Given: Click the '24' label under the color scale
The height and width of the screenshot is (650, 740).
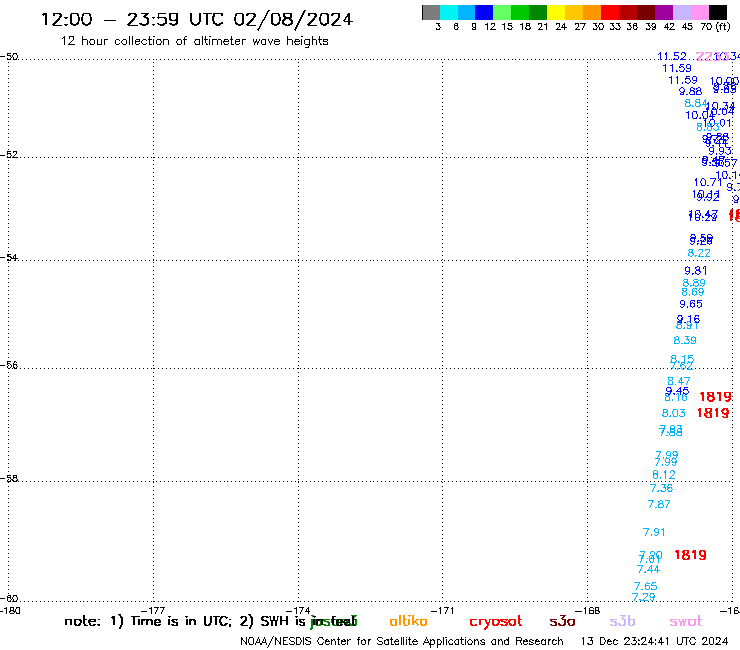Looking at the screenshot, I should coord(561,26).
